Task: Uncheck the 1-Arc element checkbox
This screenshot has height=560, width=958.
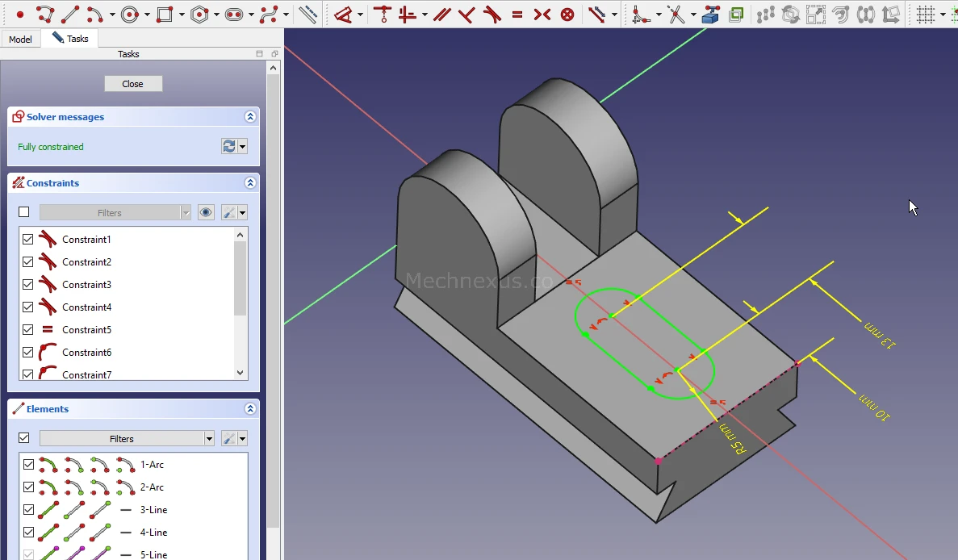Action: point(29,465)
